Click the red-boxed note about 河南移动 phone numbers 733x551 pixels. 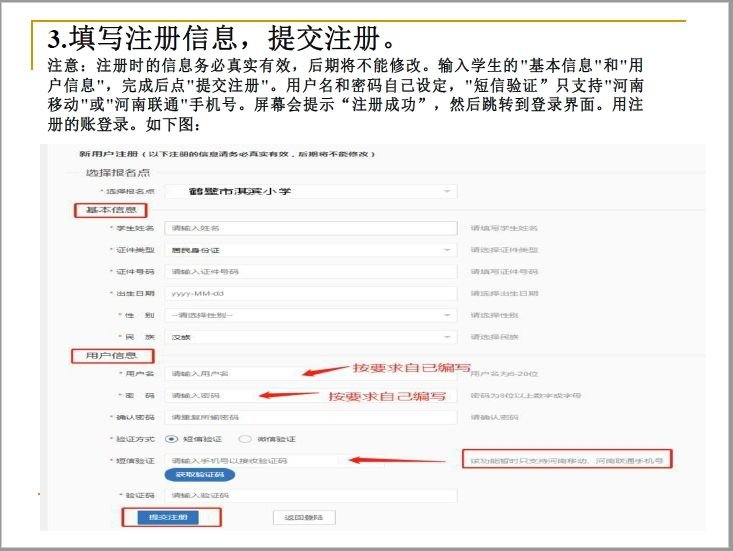[566, 460]
